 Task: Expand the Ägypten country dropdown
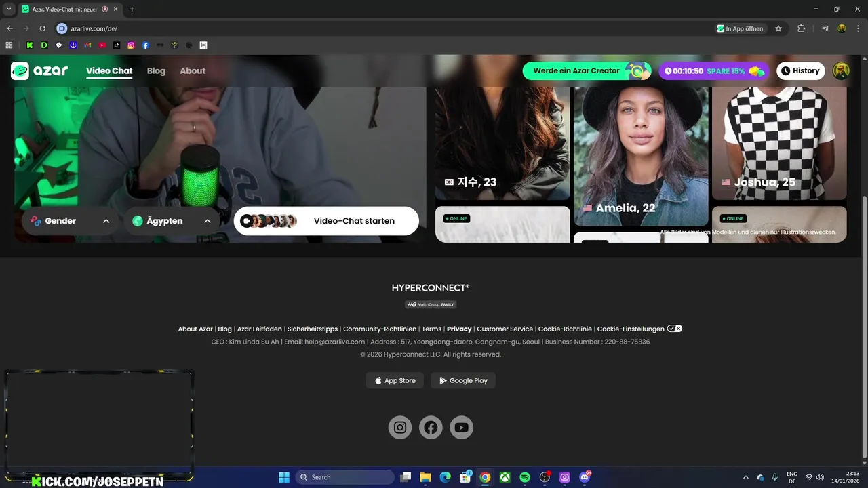172,221
